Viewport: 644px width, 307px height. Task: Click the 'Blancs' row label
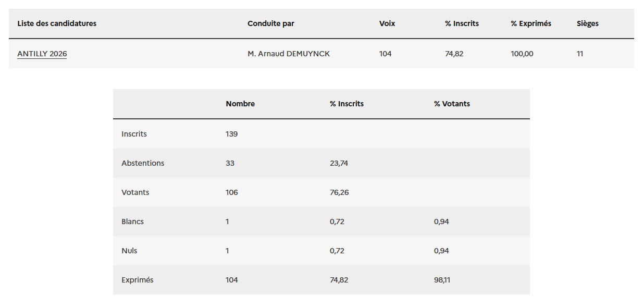click(x=132, y=222)
